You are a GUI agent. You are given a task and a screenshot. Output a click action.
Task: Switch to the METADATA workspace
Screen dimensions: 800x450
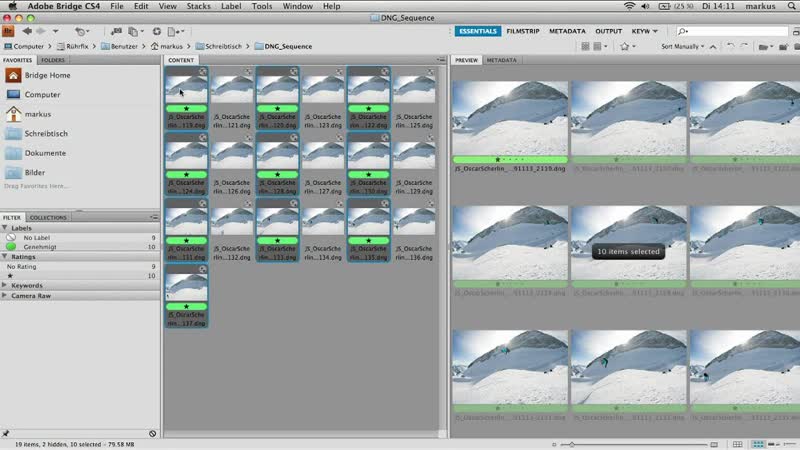coord(567,31)
